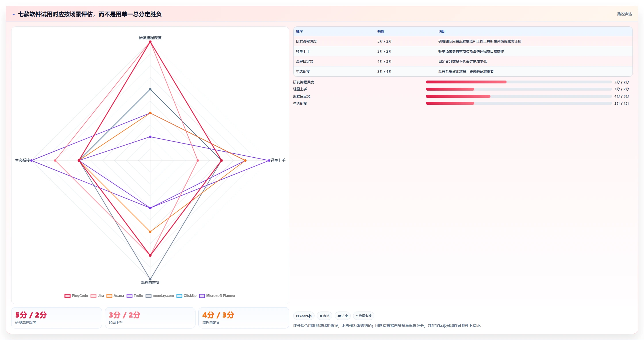Select the 轻量上手 cell in the table

tap(303, 51)
